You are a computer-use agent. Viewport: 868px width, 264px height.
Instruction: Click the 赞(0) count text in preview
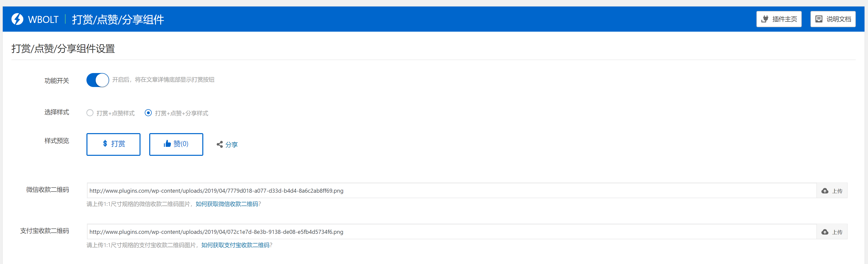(x=181, y=144)
